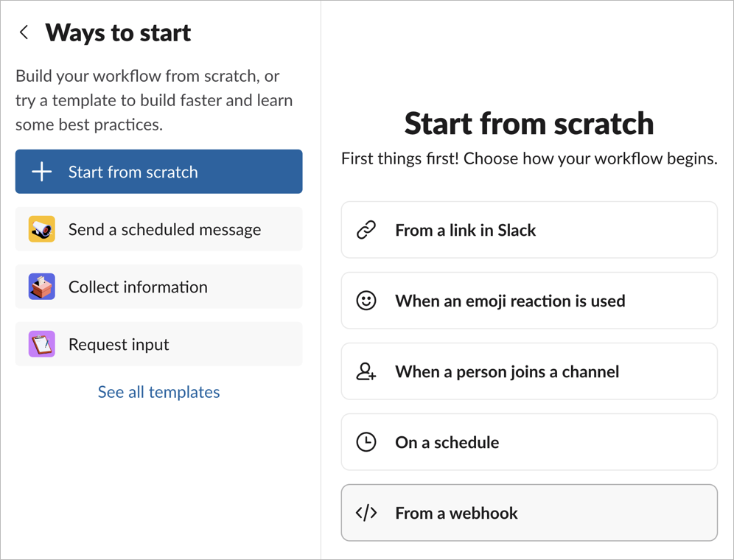This screenshot has height=560, width=734.
Task: Select When an emoji reaction is used
Action: click(x=529, y=301)
